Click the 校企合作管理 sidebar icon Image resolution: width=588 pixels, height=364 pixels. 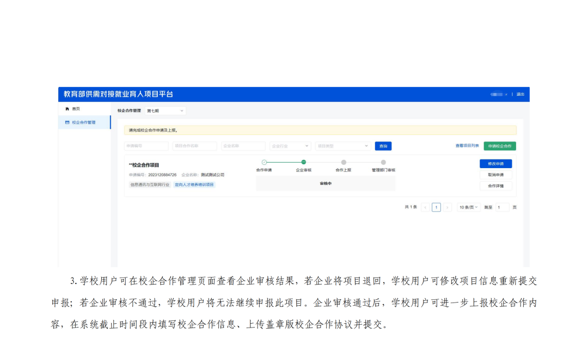pos(66,122)
